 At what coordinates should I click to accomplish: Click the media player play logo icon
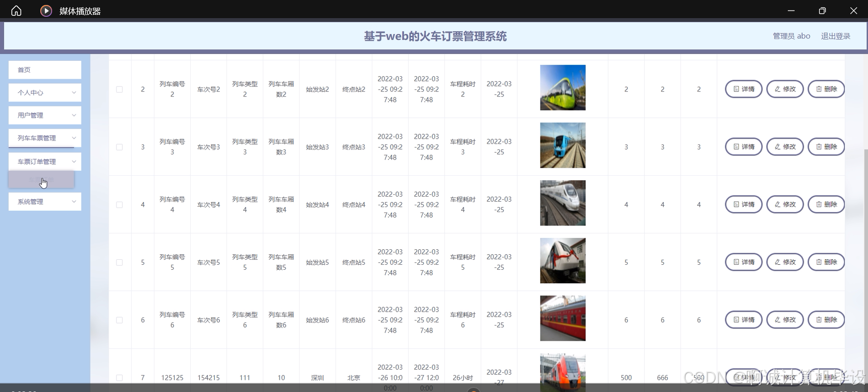(46, 10)
